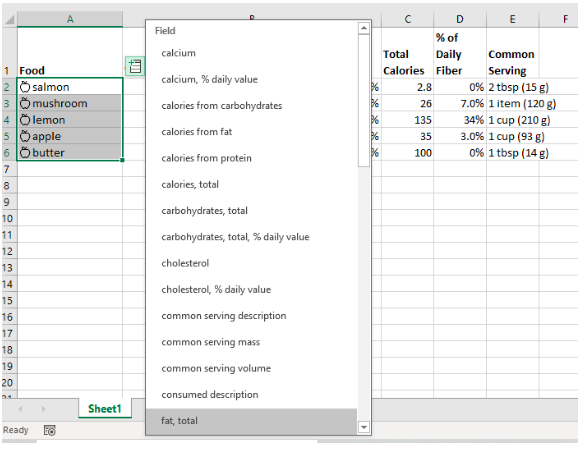
Task: Click the food icon beside mushroom
Action: pos(25,103)
